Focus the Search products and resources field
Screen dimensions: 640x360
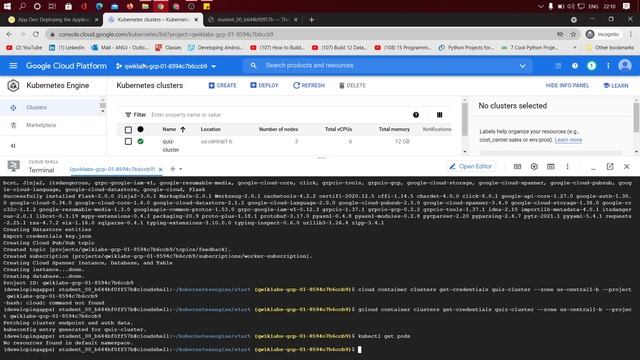coord(388,65)
